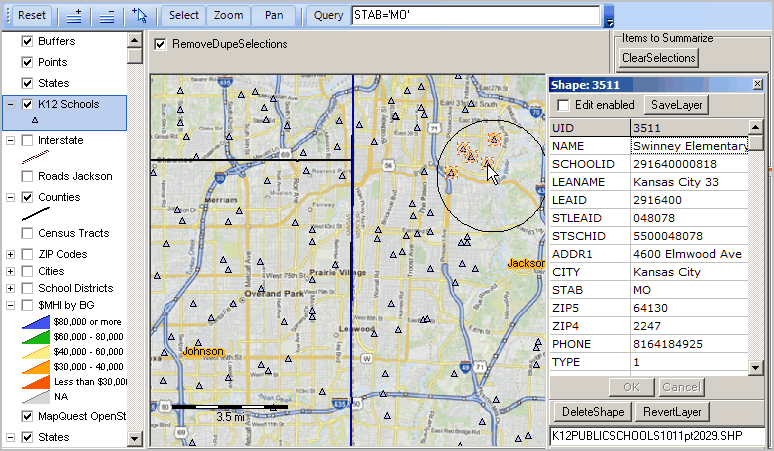This screenshot has height=451, width=774.
Task: Select the identify pointer tool icon
Action: point(140,16)
